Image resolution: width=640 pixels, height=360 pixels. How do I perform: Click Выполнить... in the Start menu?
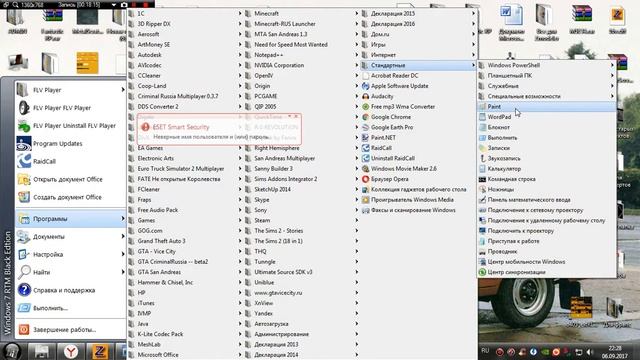point(71,308)
